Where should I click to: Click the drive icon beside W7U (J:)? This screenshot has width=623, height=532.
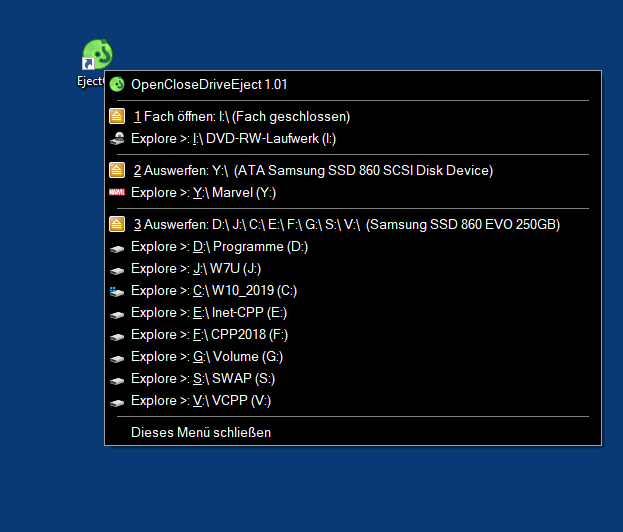[117, 271]
